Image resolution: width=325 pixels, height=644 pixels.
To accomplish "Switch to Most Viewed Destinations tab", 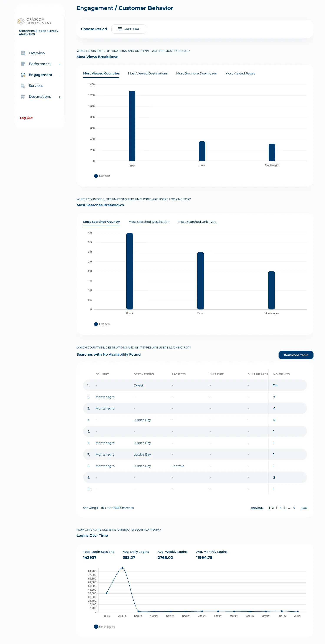I will (148, 74).
